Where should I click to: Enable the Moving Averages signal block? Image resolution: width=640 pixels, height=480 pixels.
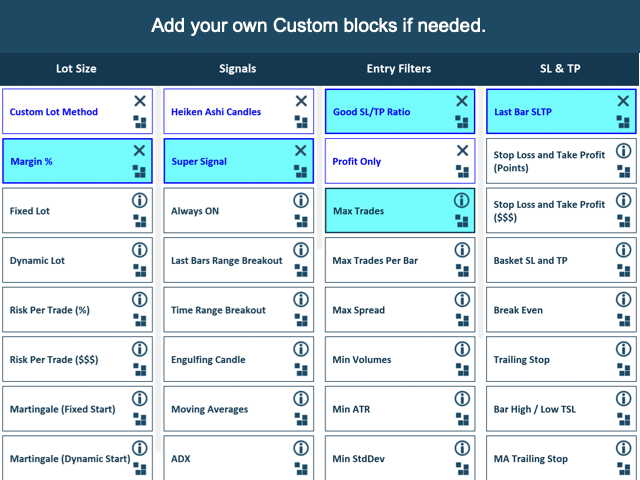pyautogui.click(x=239, y=409)
